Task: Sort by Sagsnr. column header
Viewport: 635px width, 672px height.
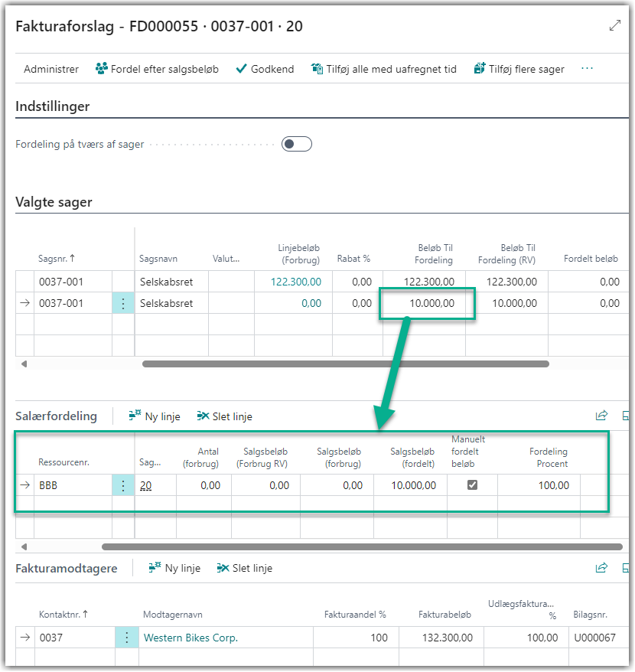Action: (x=57, y=259)
